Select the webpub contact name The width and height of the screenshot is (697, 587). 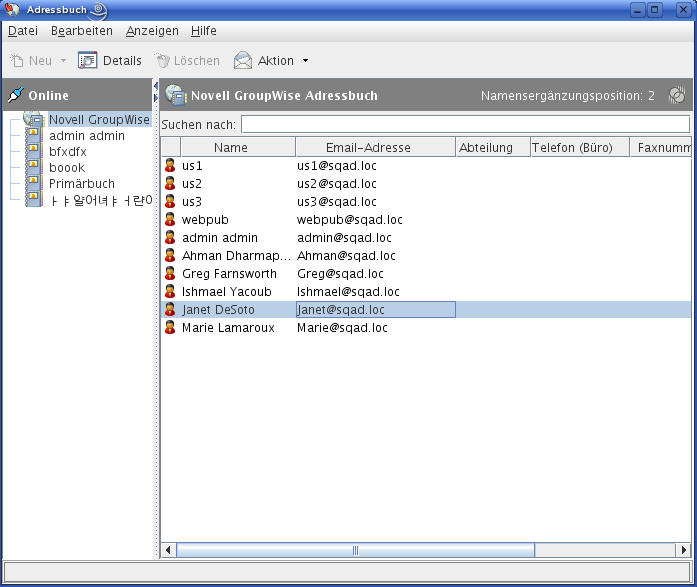pyautogui.click(x=205, y=220)
